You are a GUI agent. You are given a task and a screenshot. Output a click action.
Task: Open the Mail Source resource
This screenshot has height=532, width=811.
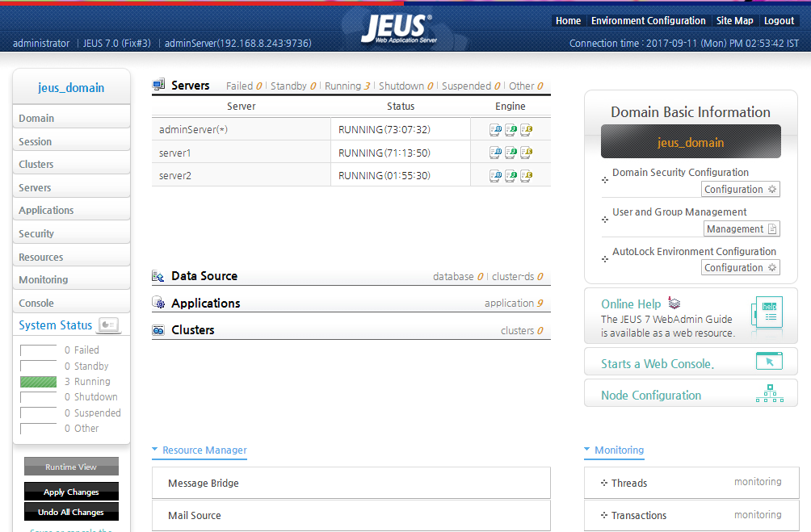[351, 515]
